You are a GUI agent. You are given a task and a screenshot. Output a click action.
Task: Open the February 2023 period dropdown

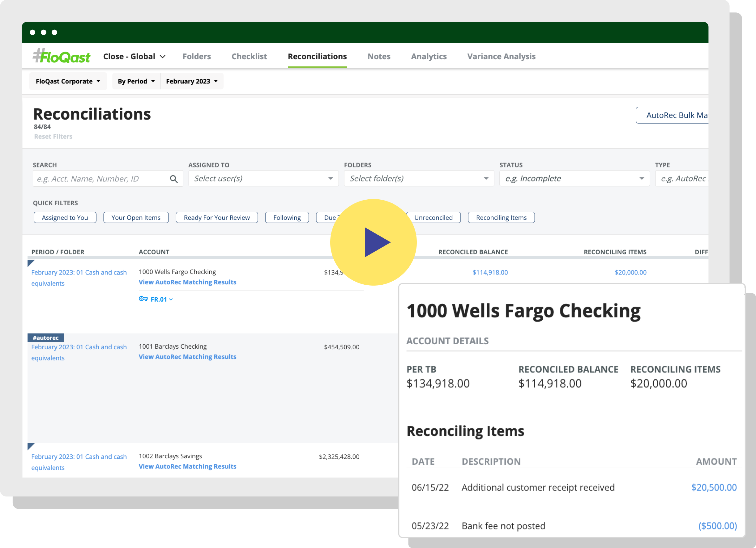tap(192, 81)
